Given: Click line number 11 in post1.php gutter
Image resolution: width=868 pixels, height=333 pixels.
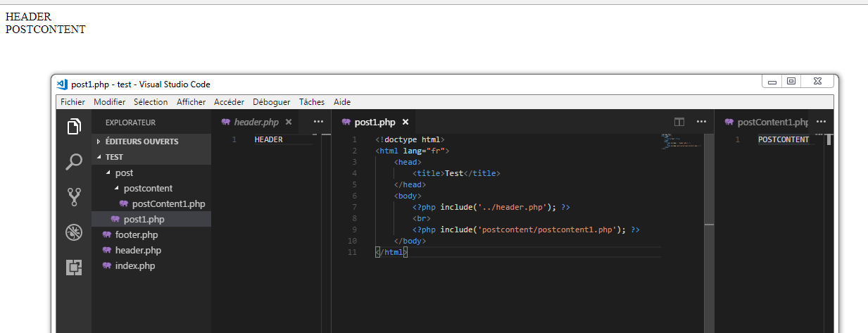Looking at the screenshot, I should pyautogui.click(x=353, y=252).
